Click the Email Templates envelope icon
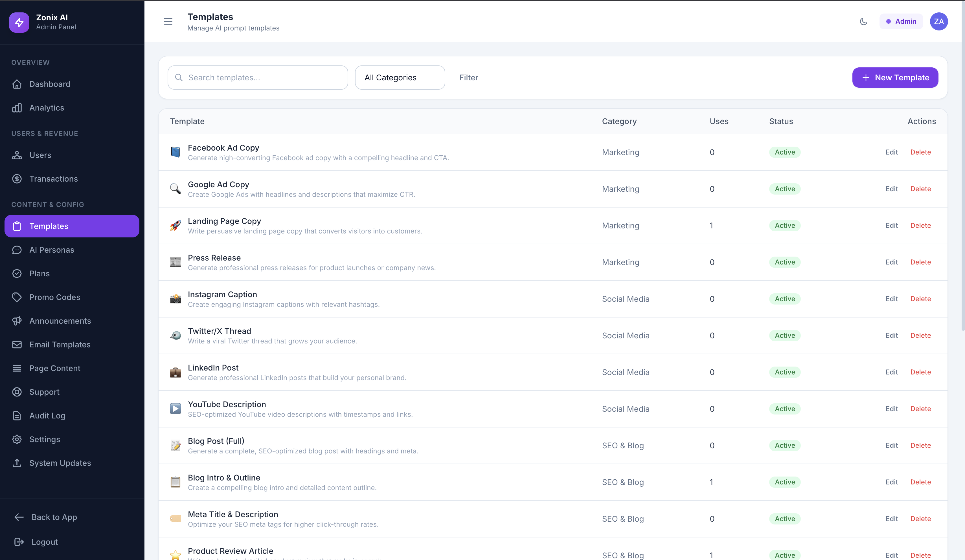The height and width of the screenshot is (560, 965). (x=17, y=345)
